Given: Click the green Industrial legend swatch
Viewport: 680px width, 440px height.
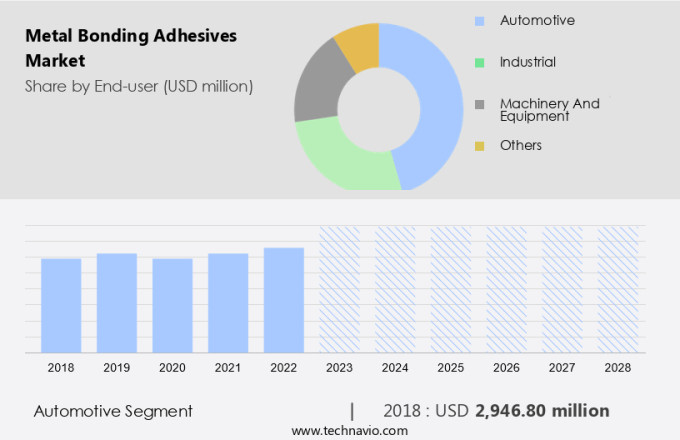Looking at the screenshot, I should tap(480, 63).
